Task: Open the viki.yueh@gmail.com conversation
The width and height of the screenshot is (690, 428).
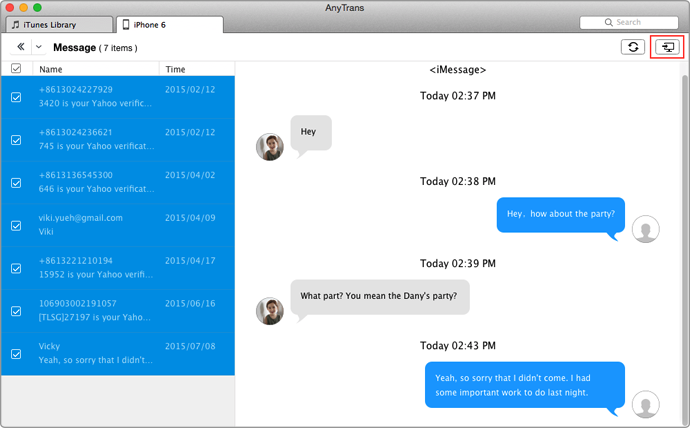Action: pyautogui.click(x=117, y=225)
